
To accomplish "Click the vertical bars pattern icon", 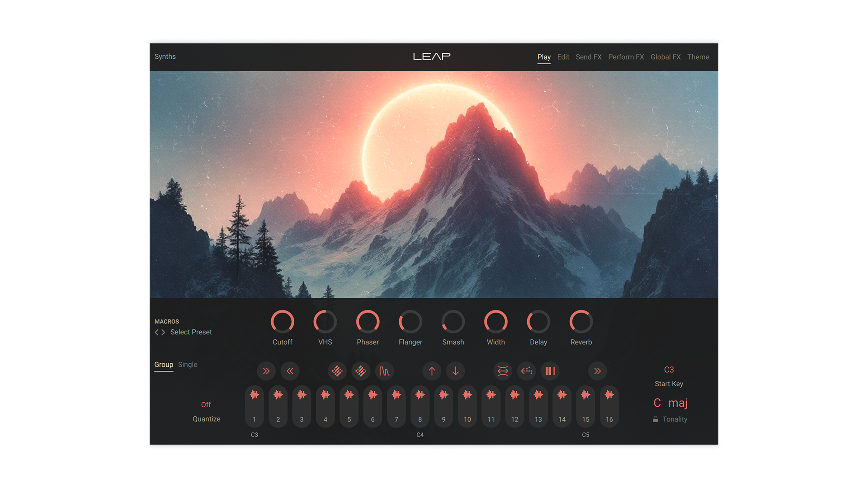I will tap(550, 371).
